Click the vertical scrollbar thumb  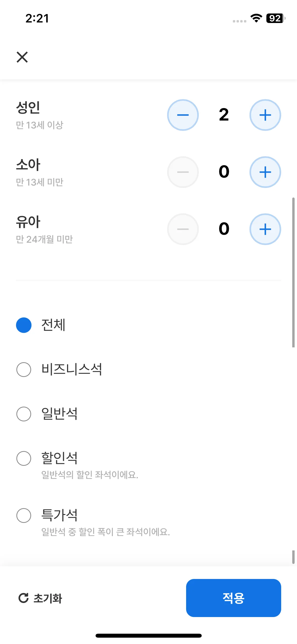[x=293, y=272]
